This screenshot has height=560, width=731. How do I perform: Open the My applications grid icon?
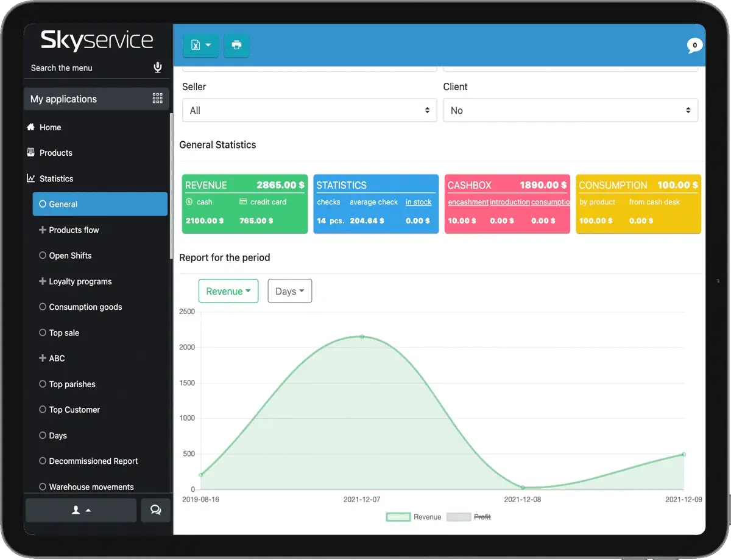click(157, 99)
